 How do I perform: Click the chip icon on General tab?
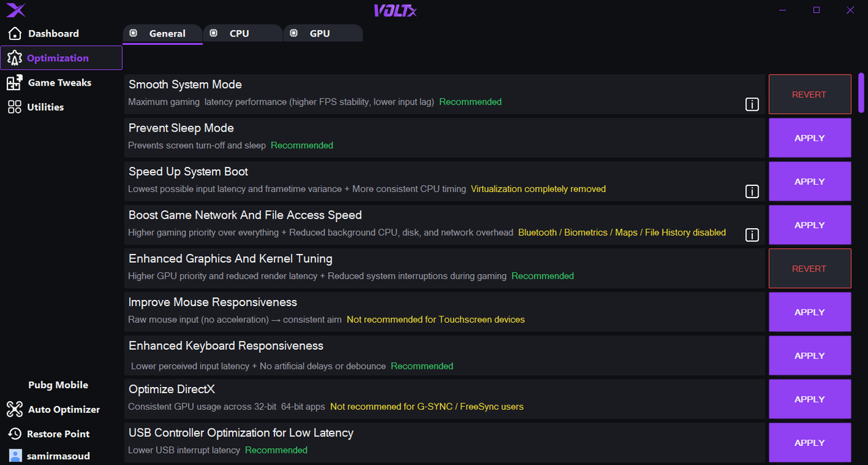(x=134, y=33)
